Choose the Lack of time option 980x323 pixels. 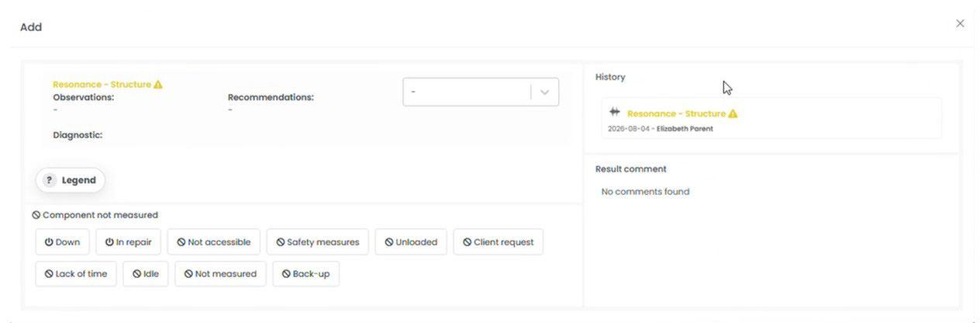click(76, 274)
